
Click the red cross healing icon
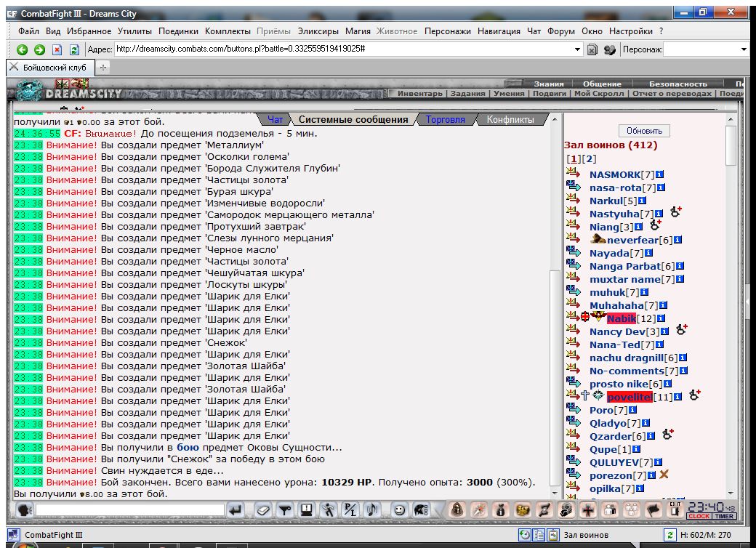point(588,510)
